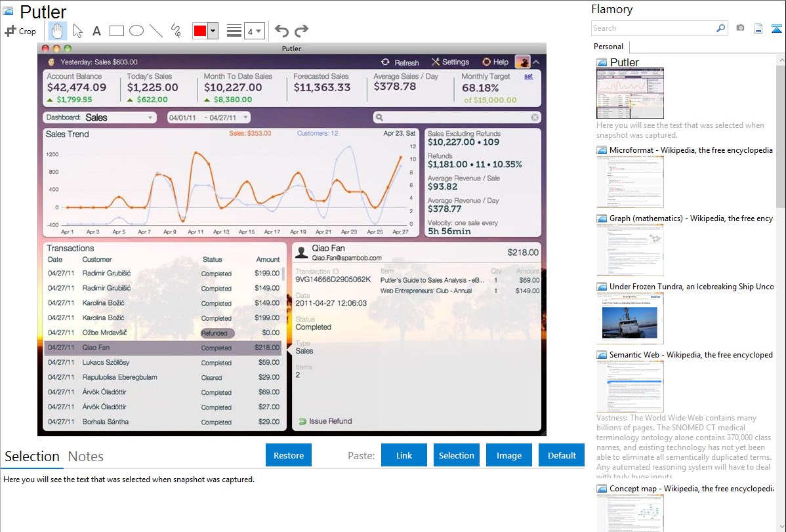
Task: Select the arrow pointer tool
Action: tap(77, 31)
